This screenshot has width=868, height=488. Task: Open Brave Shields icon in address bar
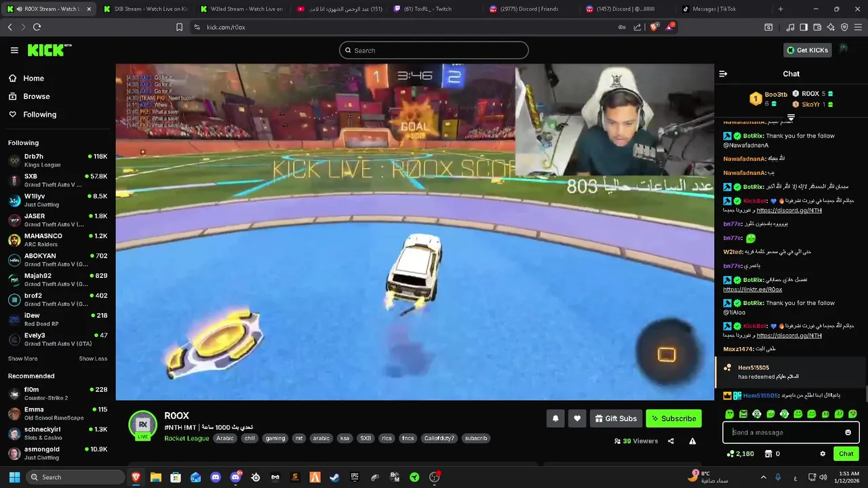click(654, 27)
